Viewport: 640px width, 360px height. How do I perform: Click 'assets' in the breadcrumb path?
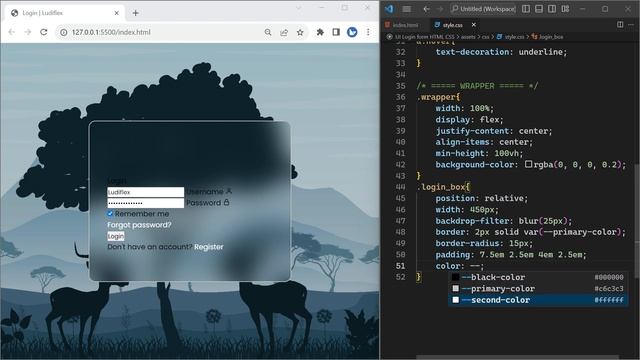pos(468,37)
